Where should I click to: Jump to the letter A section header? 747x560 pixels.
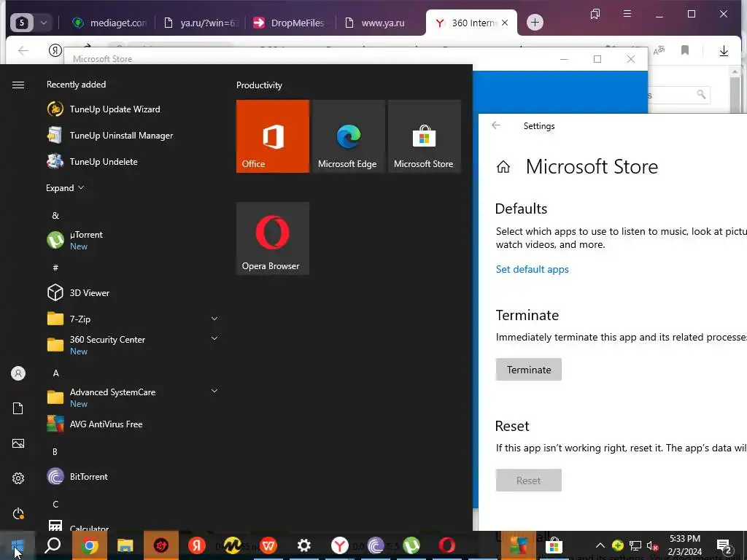click(55, 373)
